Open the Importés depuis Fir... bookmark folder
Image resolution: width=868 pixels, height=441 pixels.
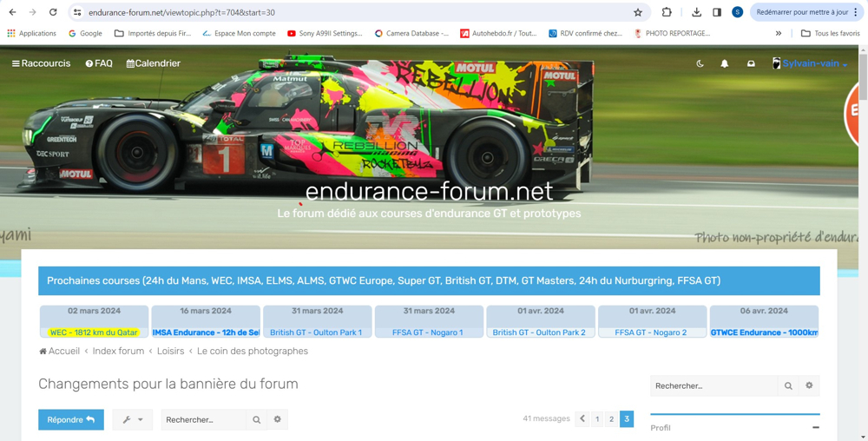pos(152,33)
